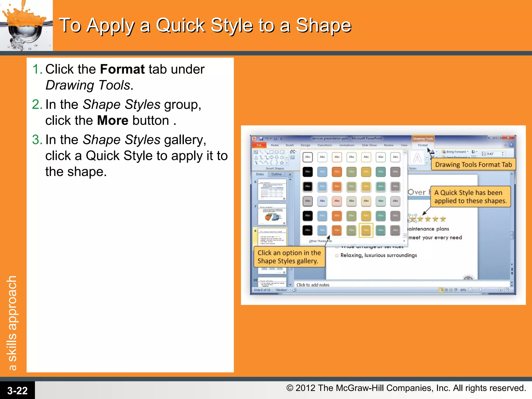
Task: Open the Bring Forward dropdown arrow
Action: pyautogui.click(x=468, y=152)
